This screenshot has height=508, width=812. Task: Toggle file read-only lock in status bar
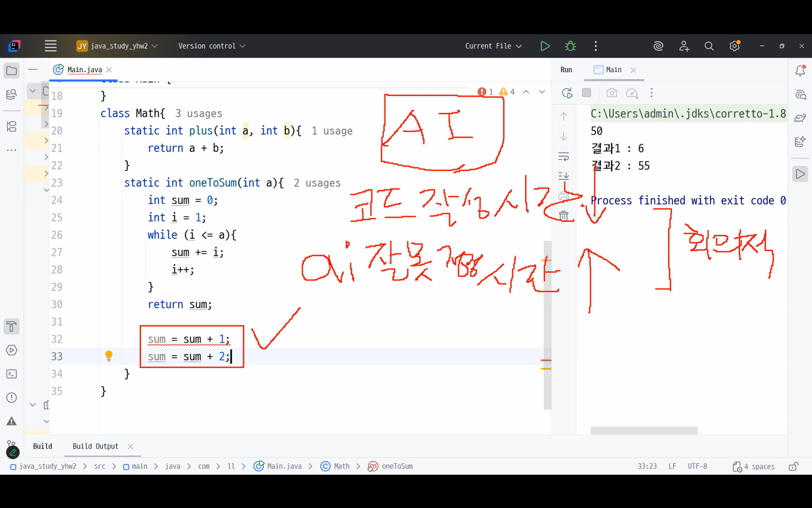tap(794, 466)
